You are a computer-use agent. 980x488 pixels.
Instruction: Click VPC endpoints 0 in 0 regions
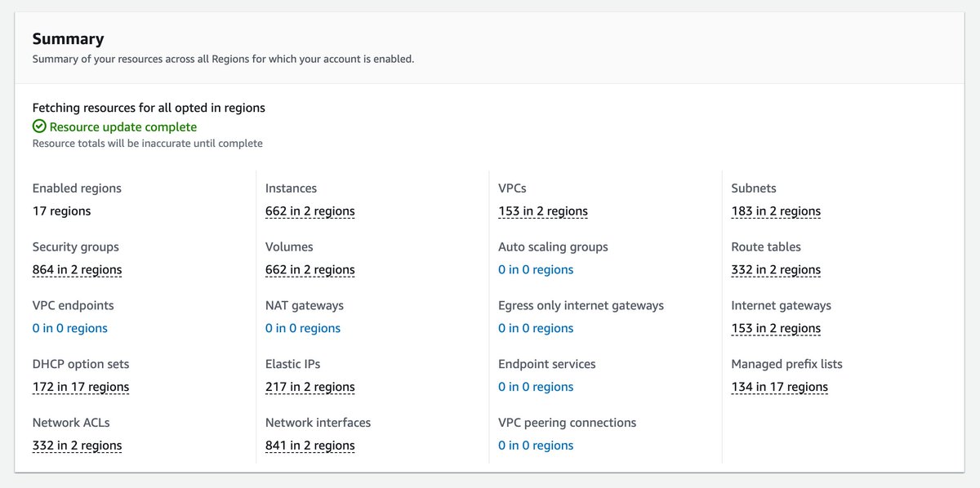pos(69,329)
